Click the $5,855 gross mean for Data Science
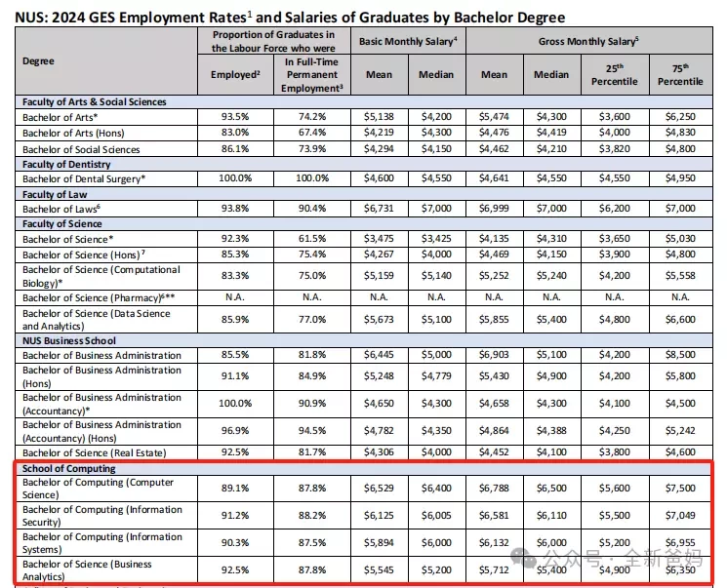The image size is (727, 588). [494, 320]
